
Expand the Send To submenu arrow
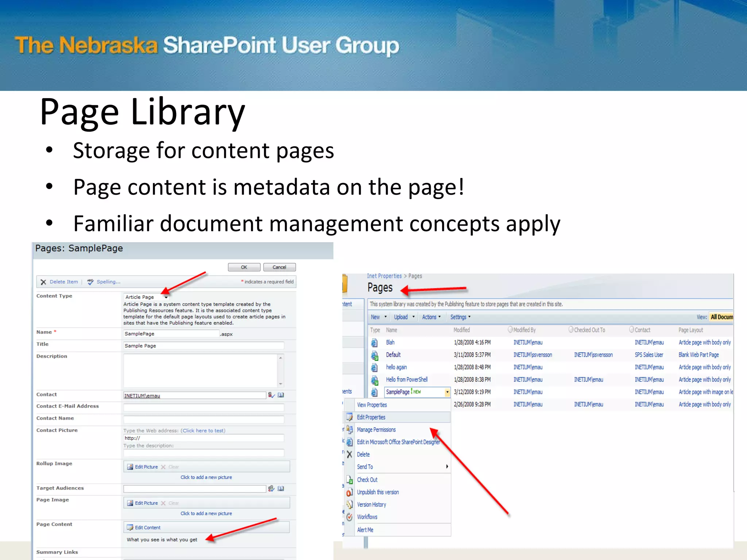(447, 467)
